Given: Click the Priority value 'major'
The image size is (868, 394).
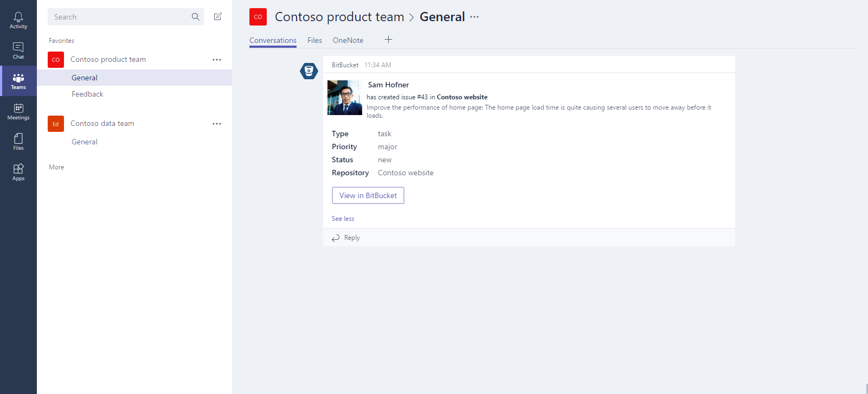Looking at the screenshot, I should tap(388, 147).
